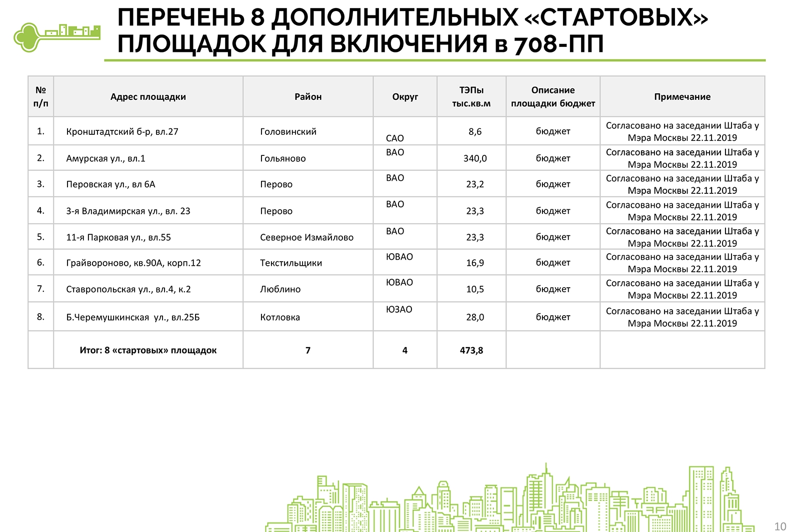Select the 'Примечание' column header
This screenshot has height=532, width=800.
682,97
